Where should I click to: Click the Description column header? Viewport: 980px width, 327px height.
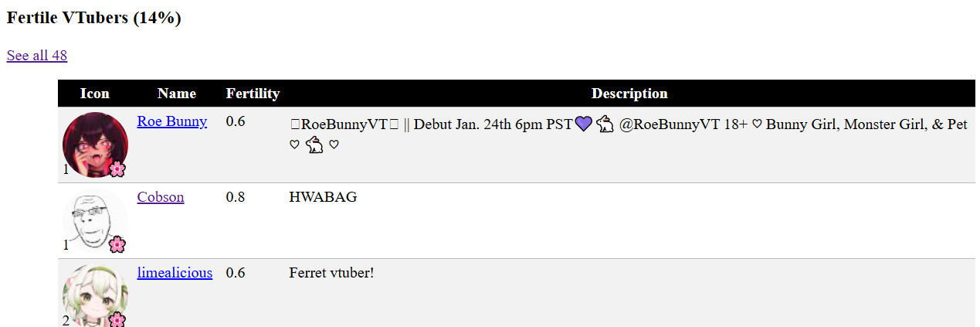[x=629, y=94]
